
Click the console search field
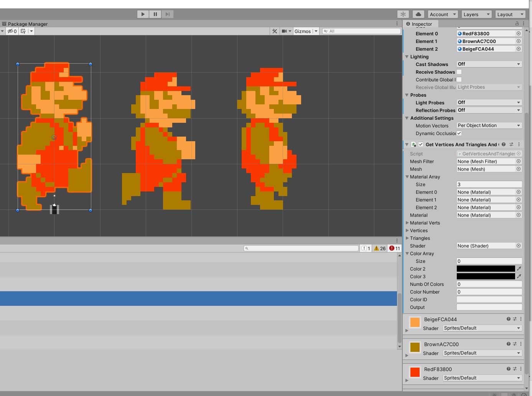pos(301,248)
